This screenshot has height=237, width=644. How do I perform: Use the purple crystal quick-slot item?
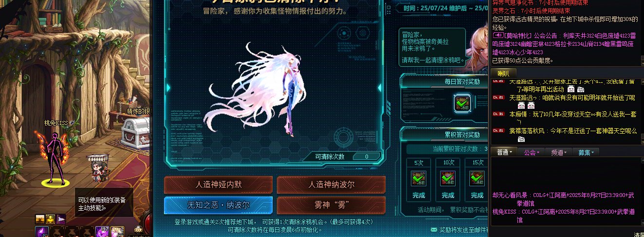(x=41, y=231)
